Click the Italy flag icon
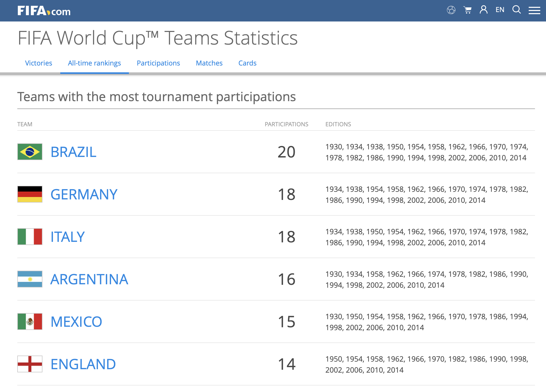Viewport: 546px width, 392px height. (30, 237)
